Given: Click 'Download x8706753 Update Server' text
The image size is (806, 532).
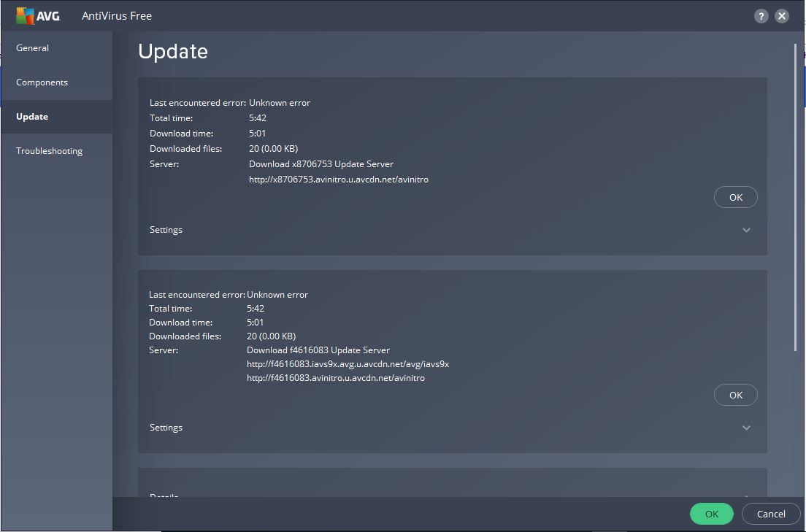Looking at the screenshot, I should pyautogui.click(x=321, y=164).
